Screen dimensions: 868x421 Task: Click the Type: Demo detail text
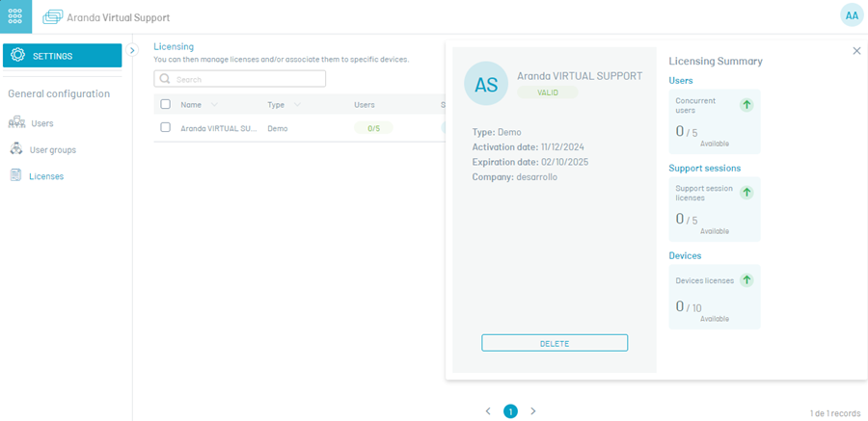pos(497,132)
